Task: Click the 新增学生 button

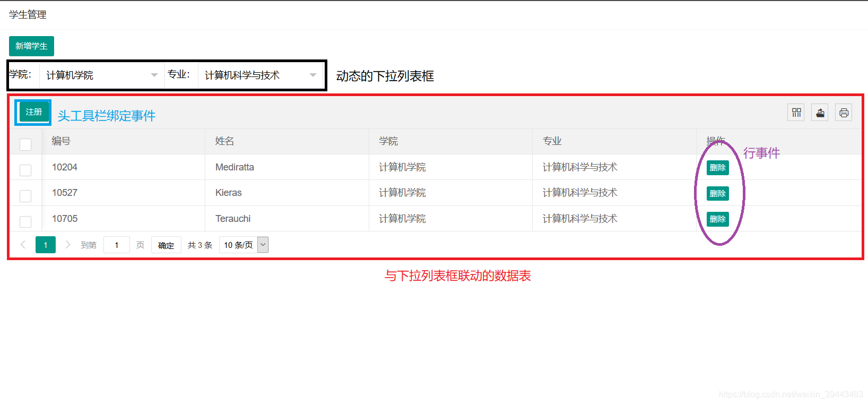Action: click(31, 46)
